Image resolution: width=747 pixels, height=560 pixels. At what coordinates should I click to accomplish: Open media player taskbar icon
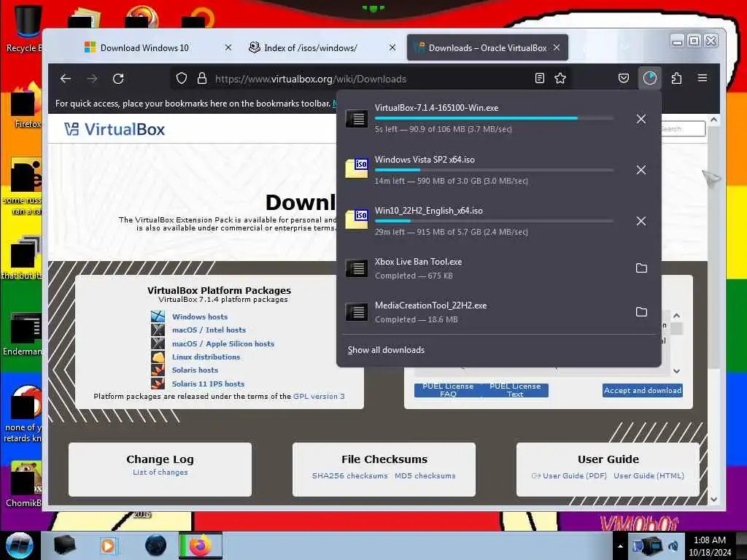point(108,545)
